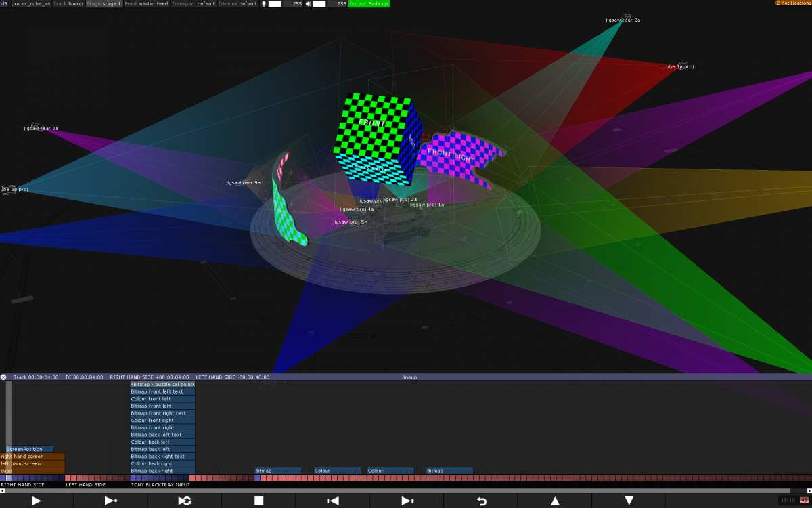Adjust the master volume slider

[x=319, y=3]
